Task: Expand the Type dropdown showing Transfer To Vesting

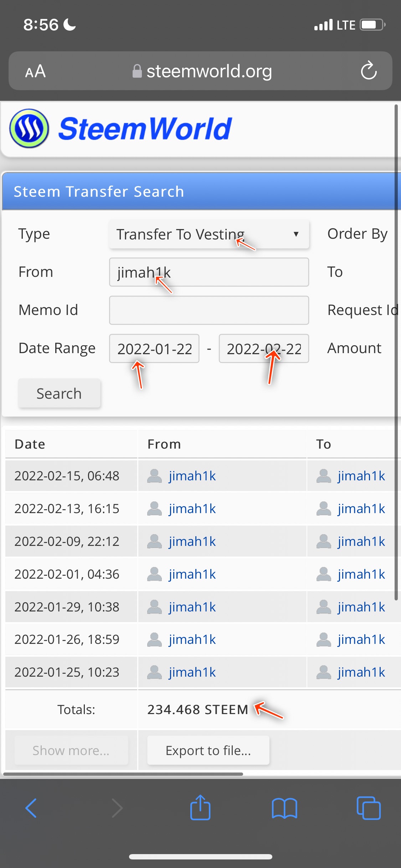Action: point(209,234)
